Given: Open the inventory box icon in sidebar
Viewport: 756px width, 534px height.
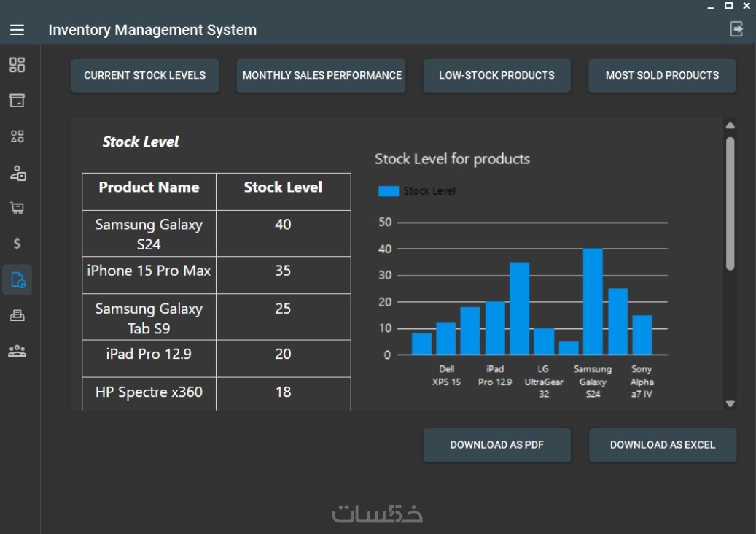Looking at the screenshot, I should [x=17, y=101].
